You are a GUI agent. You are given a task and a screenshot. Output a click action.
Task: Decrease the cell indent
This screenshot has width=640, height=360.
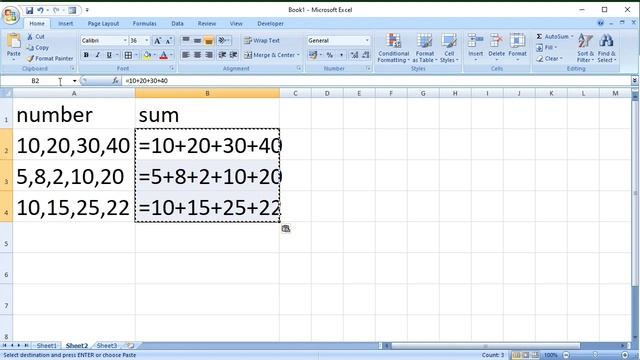click(x=222, y=55)
